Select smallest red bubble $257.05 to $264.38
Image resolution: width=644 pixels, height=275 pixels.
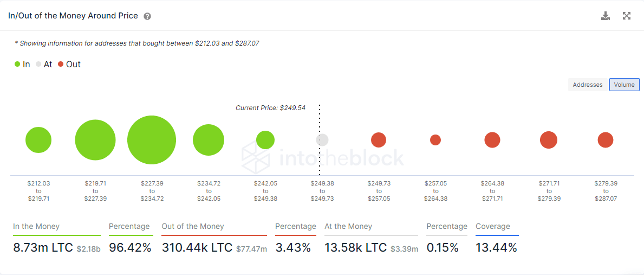click(x=435, y=140)
